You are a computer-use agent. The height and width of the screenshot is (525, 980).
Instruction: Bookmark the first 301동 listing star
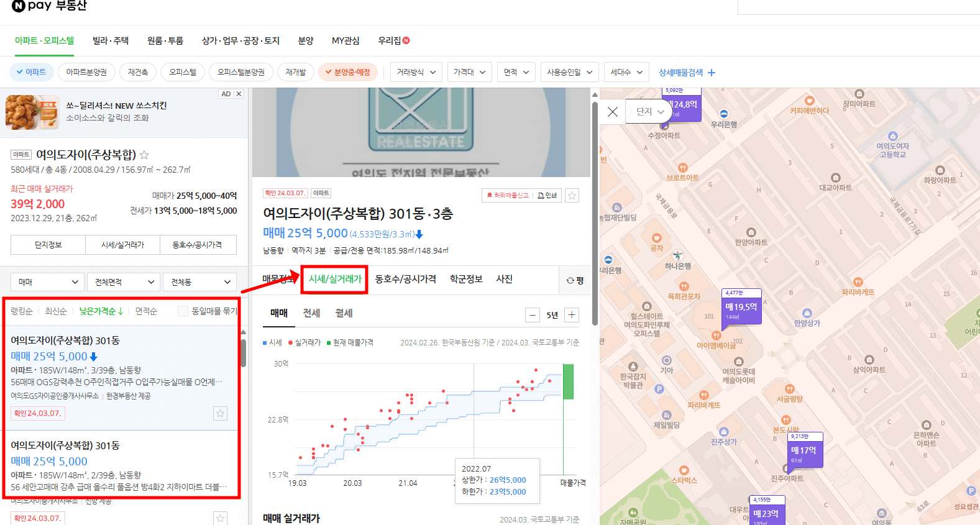click(x=220, y=413)
